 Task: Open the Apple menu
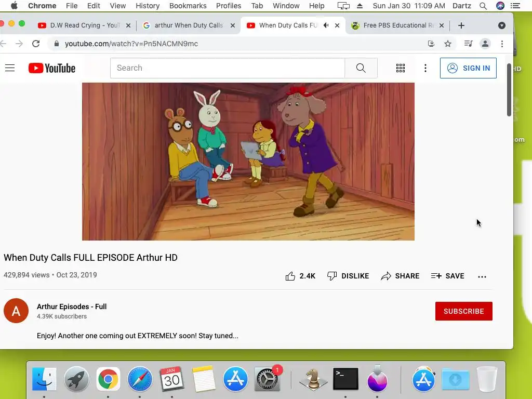14,6
